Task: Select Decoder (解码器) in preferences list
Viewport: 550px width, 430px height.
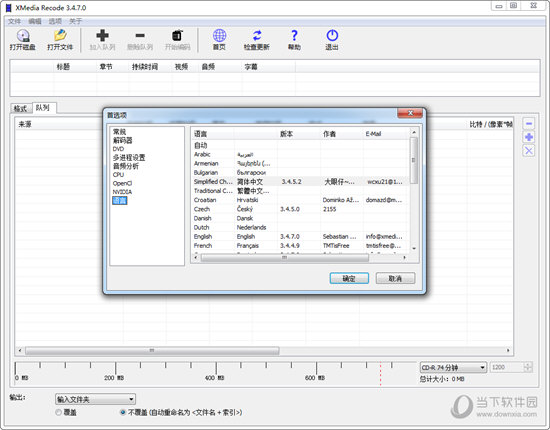Action: (x=122, y=140)
